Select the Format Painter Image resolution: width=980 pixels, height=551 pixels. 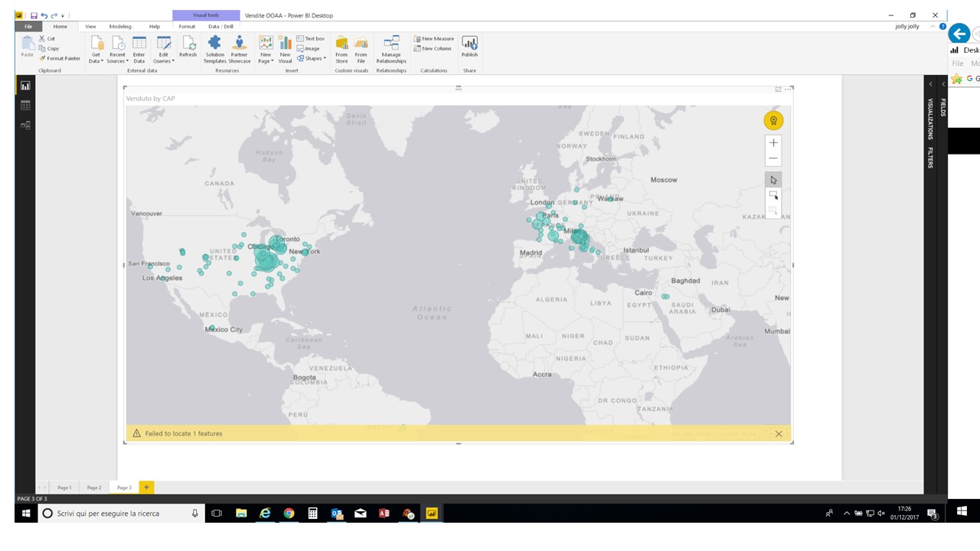click(x=60, y=58)
